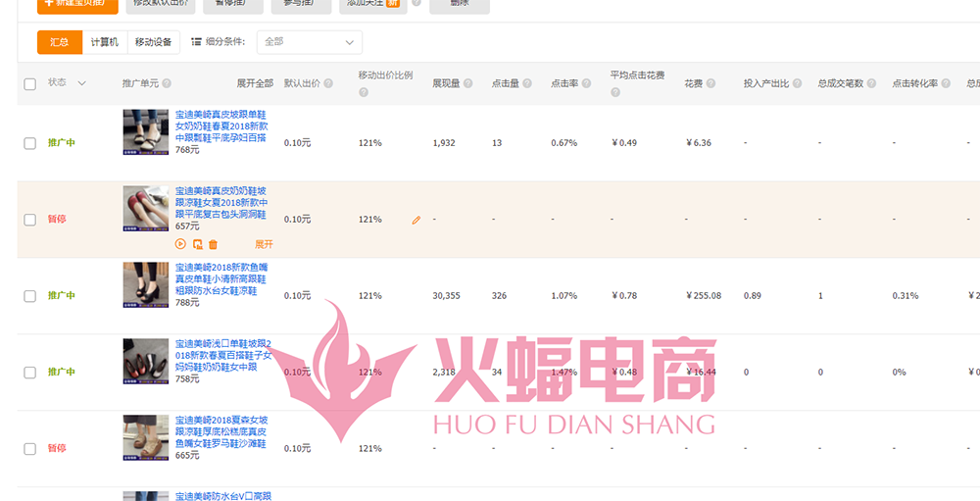Open help icon beside 点击转化率 header
Image resolution: width=980 pixels, height=501 pixels.
click(x=946, y=83)
